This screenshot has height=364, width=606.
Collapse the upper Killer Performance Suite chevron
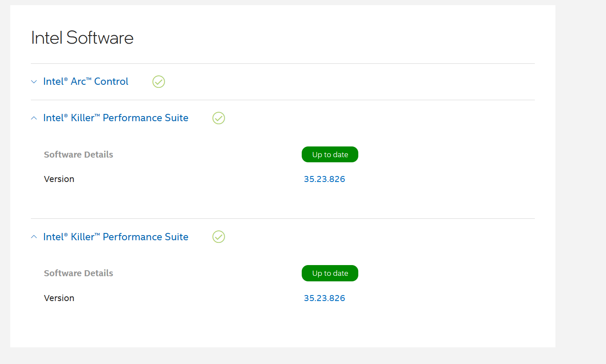tap(34, 118)
